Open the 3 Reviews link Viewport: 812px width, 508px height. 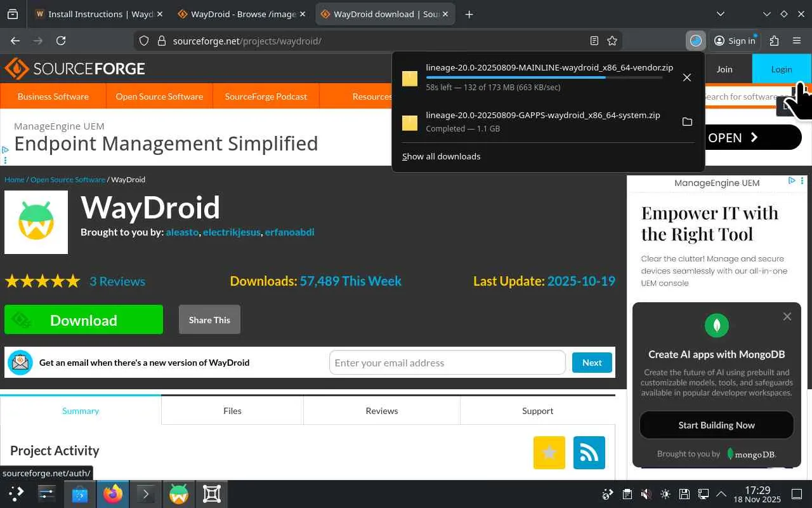click(x=117, y=281)
